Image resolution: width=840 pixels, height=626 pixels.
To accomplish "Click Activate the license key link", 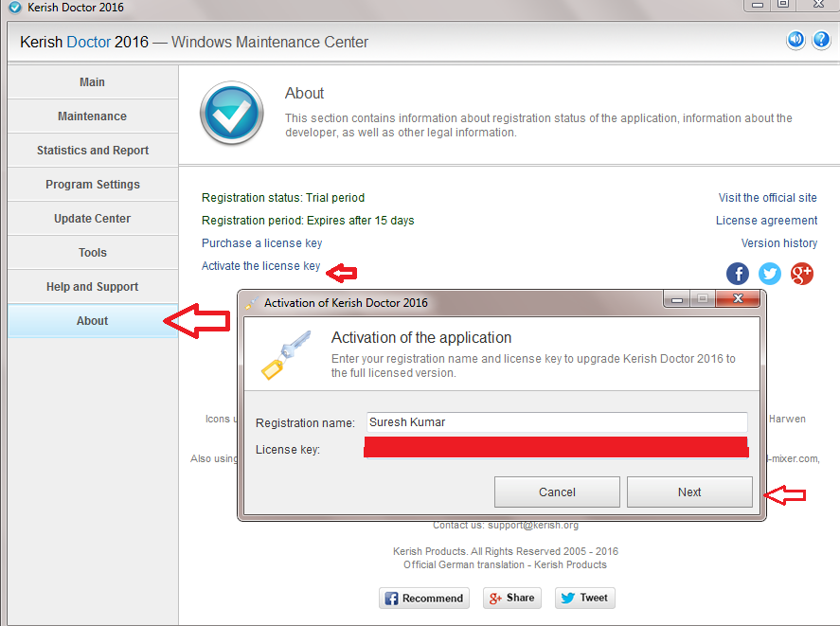I will [x=260, y=266].
